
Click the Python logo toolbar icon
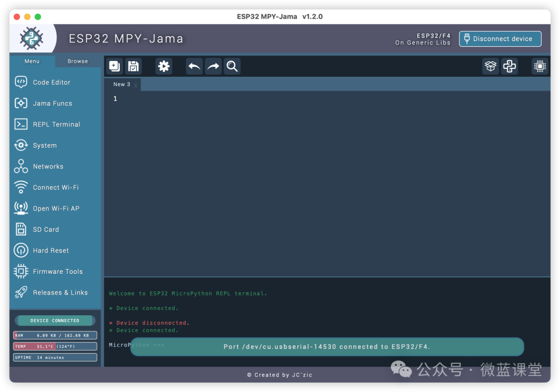tap(510, 66)
